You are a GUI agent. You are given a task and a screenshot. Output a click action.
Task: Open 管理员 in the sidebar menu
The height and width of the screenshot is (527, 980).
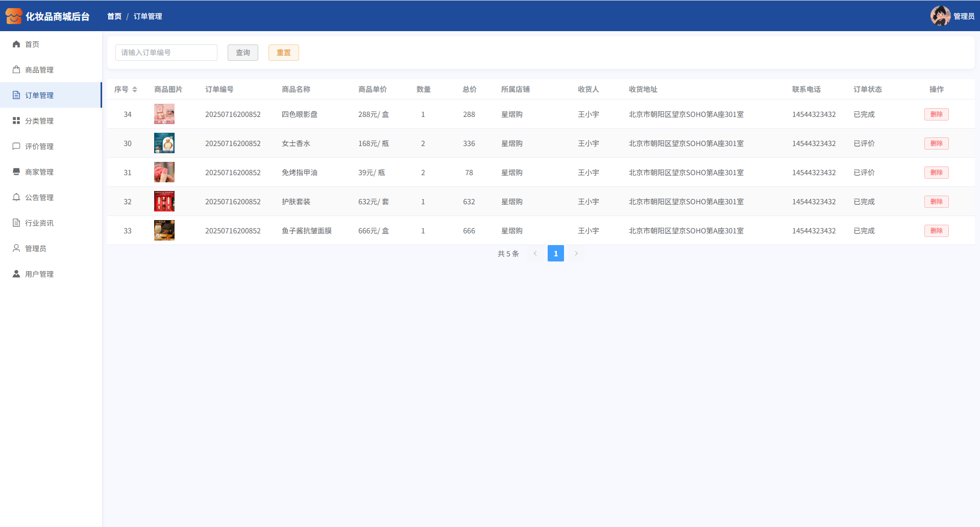[x=36, y=249]
